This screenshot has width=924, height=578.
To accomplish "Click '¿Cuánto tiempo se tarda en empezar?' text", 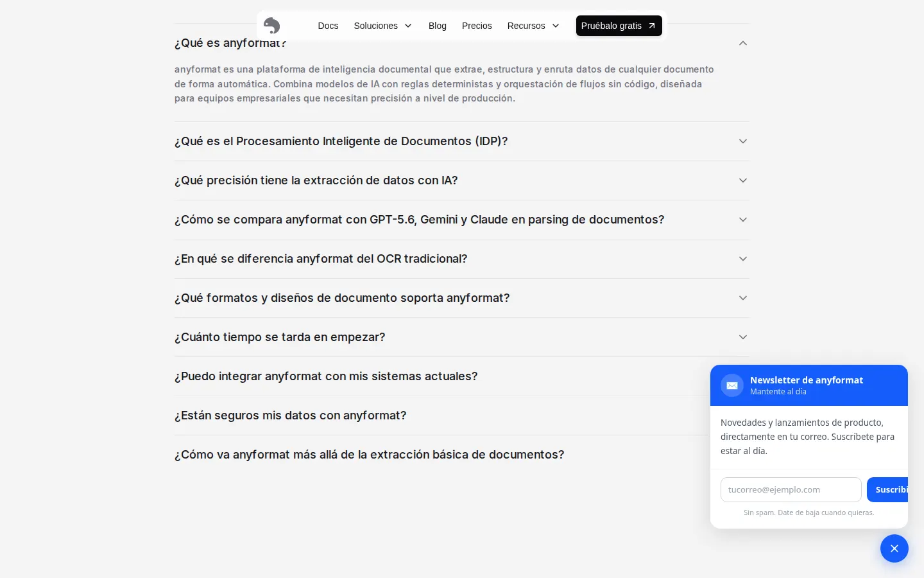I will pyautogui.click(x=280, y=337).
